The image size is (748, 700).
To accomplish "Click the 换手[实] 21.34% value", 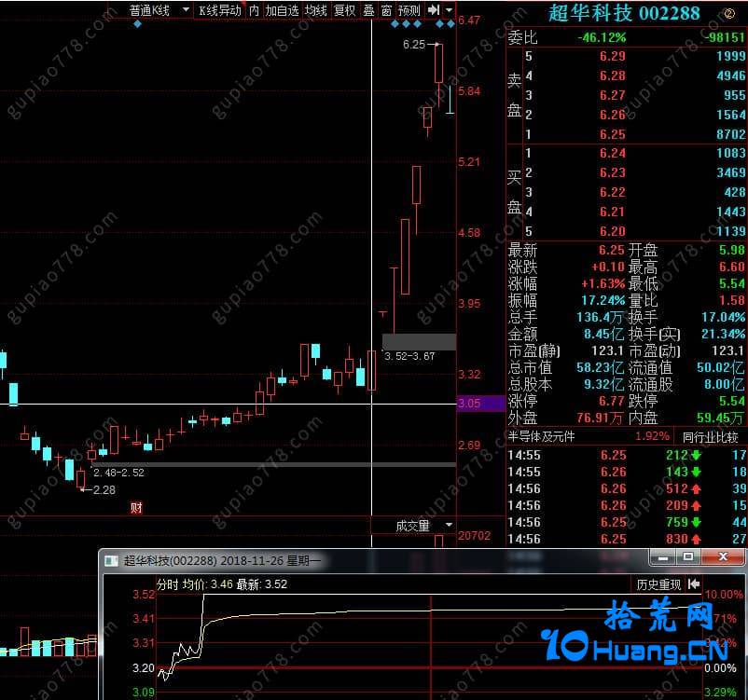I will coord(723,334).
